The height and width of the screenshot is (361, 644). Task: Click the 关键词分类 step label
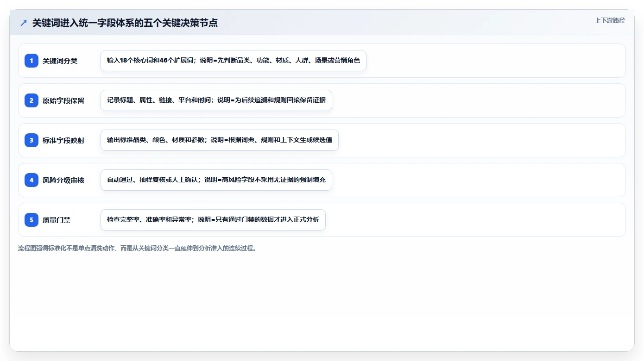pos(60,61)
